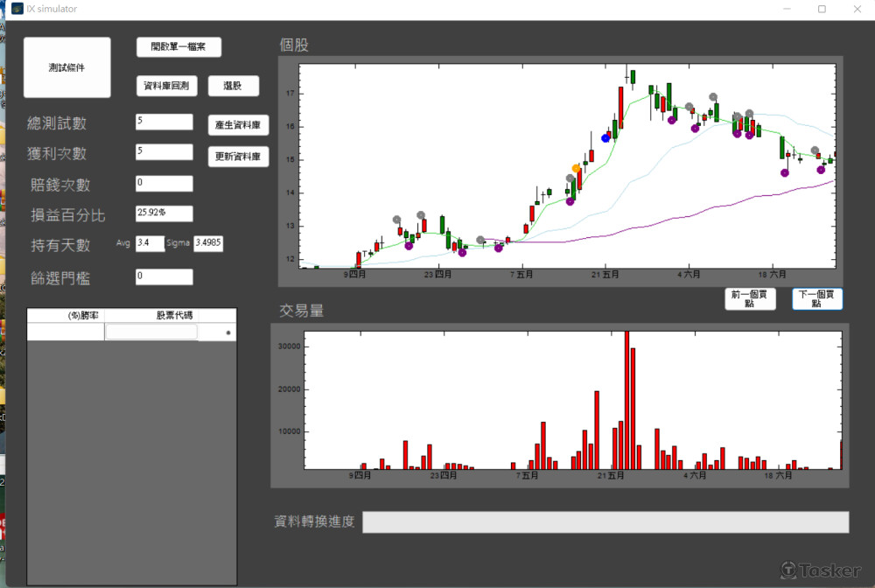Click the 損益百分比 field showing 25.92%

tap(164, 213)
